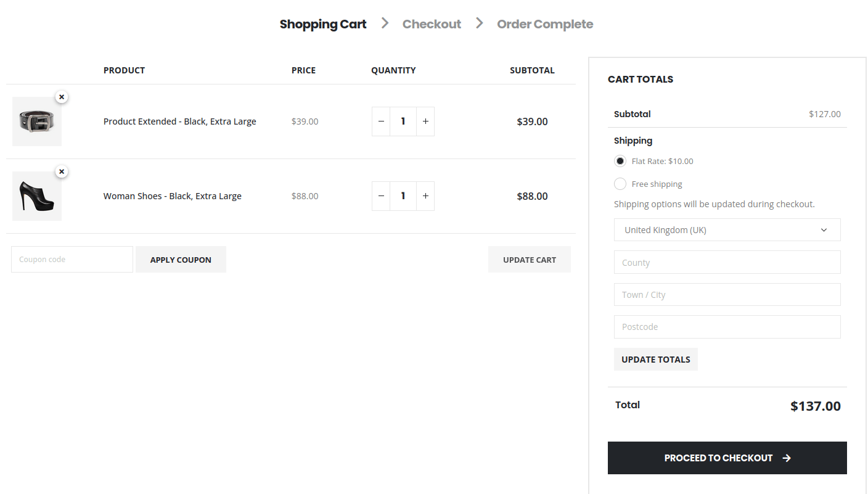Click the Postcode input field

[727, 326]
